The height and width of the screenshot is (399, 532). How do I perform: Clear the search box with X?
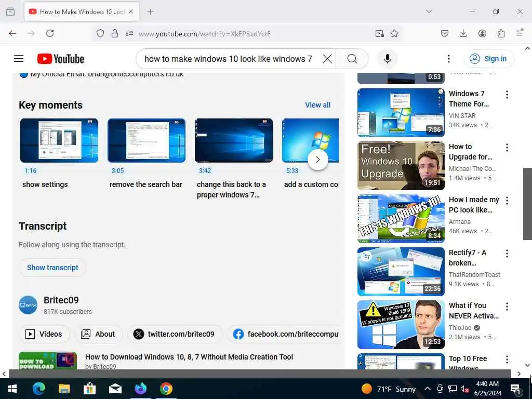[x=327, y=59]
